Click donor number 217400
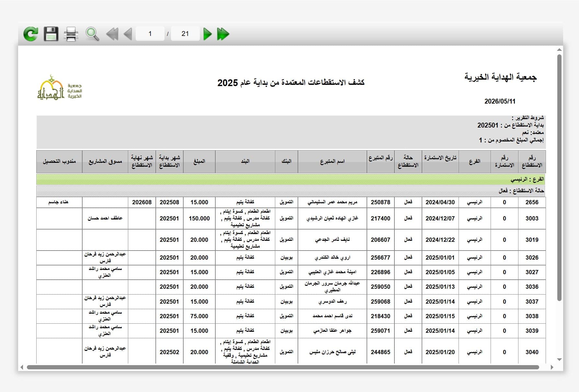The height and width of the screenshot is (392, 579). pyautogui.click(x=380, y=218)
